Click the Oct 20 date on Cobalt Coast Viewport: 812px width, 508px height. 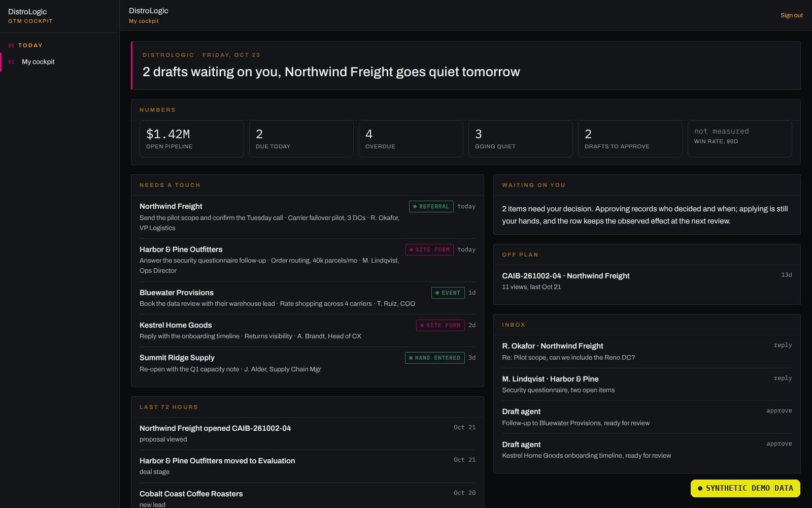[x=464, y=493]
